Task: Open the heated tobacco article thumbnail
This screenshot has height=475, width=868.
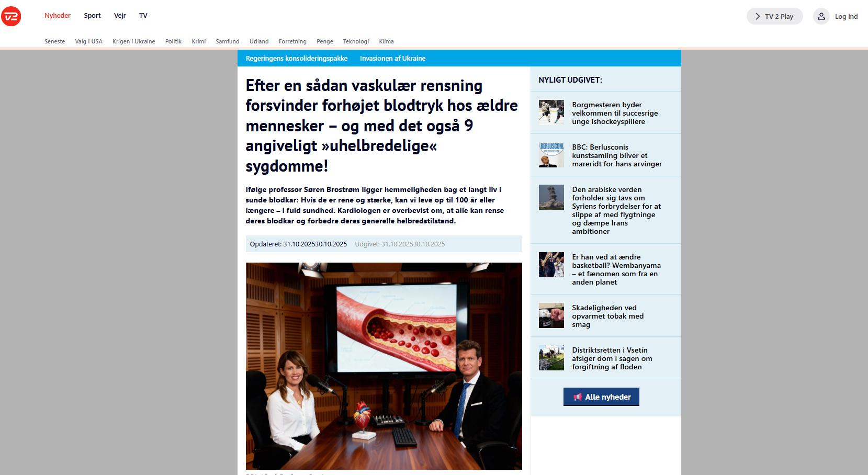Action: (x=551, y=315)
